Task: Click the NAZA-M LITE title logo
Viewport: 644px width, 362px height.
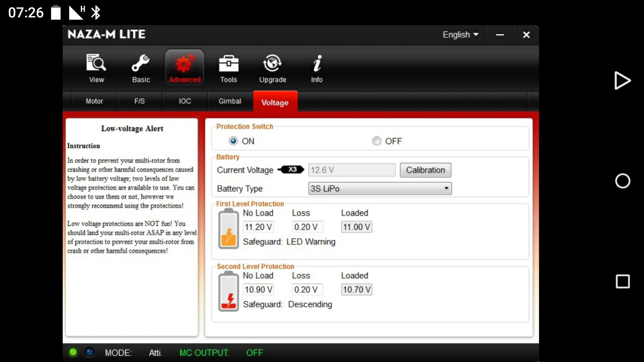Action: pyautogui.click(x=106, y=34)
